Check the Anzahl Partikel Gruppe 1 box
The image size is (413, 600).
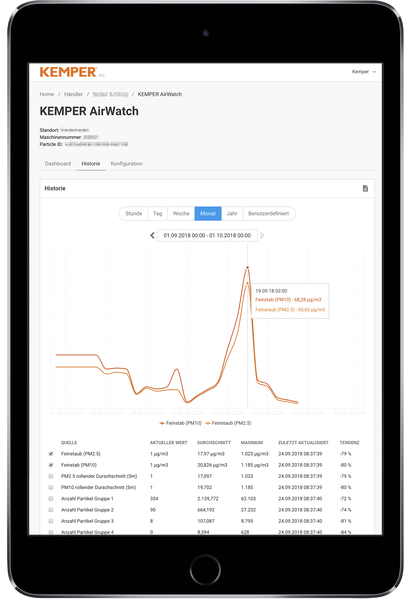tap(51, 499)
